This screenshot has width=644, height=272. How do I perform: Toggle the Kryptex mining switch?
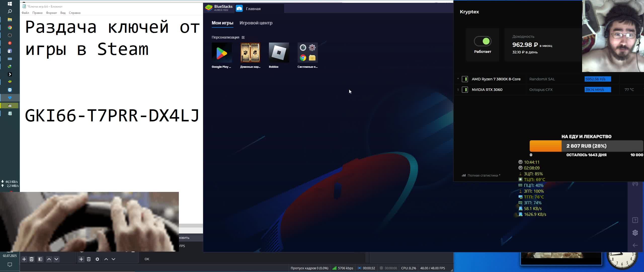(x=482, y=41)
